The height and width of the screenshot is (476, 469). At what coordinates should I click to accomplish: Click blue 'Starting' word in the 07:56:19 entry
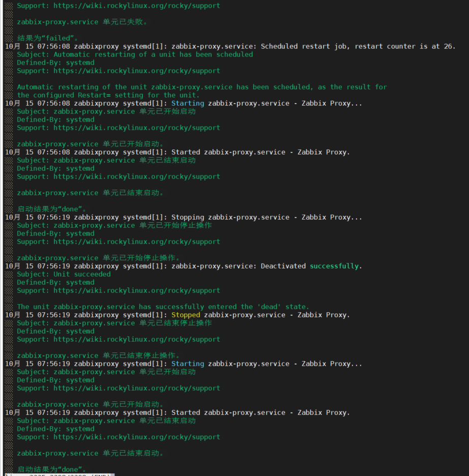(187, 364)
